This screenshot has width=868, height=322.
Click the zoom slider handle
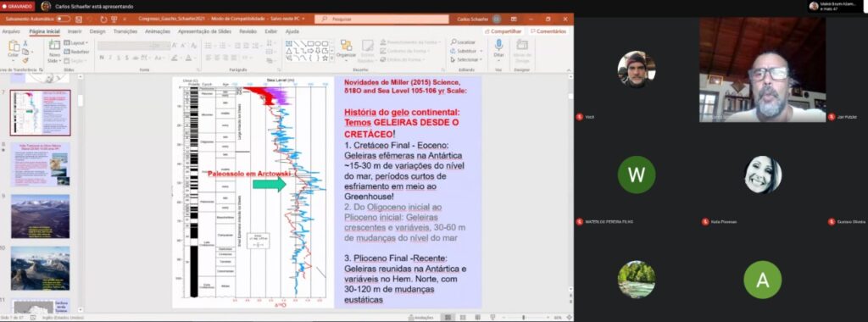pos(524,318)
